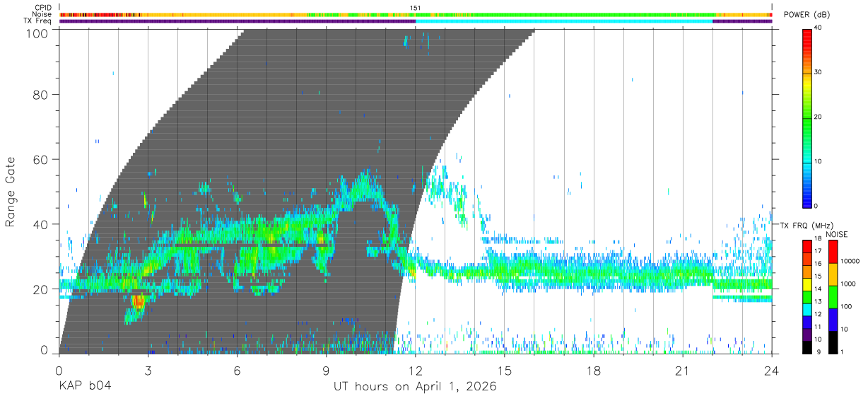Viewport: 868px width, 401px height.
Task: Click the 18 MHz frequency scale label
Action: click(819, 240)
